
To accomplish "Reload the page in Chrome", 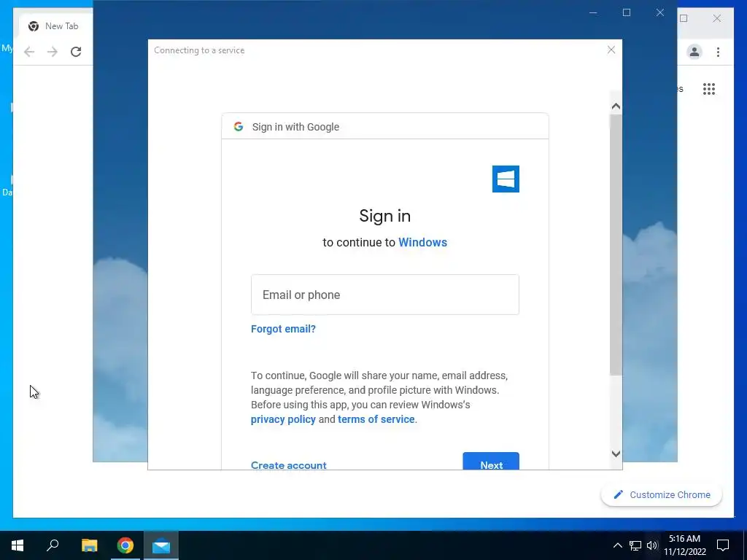I will pos(76,52).
